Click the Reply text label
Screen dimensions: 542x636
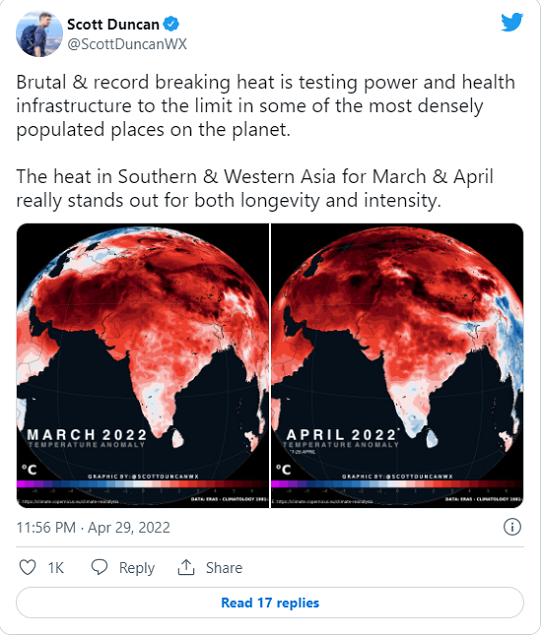(137, 568)
